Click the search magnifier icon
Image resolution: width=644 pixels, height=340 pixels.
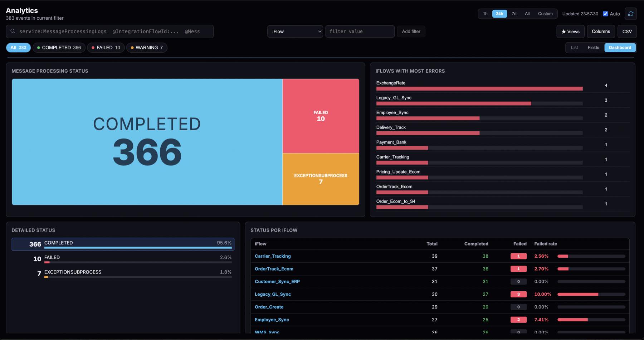tap(13, 31)
